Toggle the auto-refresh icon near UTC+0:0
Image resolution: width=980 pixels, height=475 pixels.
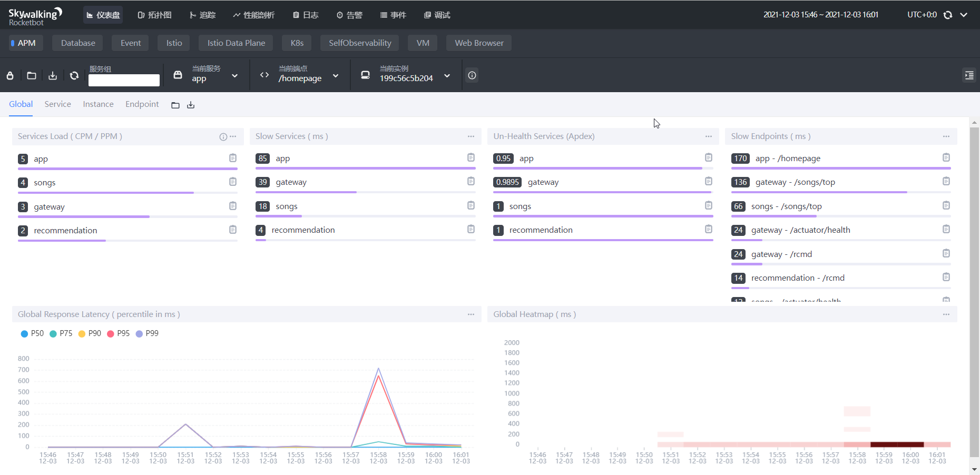947,15
